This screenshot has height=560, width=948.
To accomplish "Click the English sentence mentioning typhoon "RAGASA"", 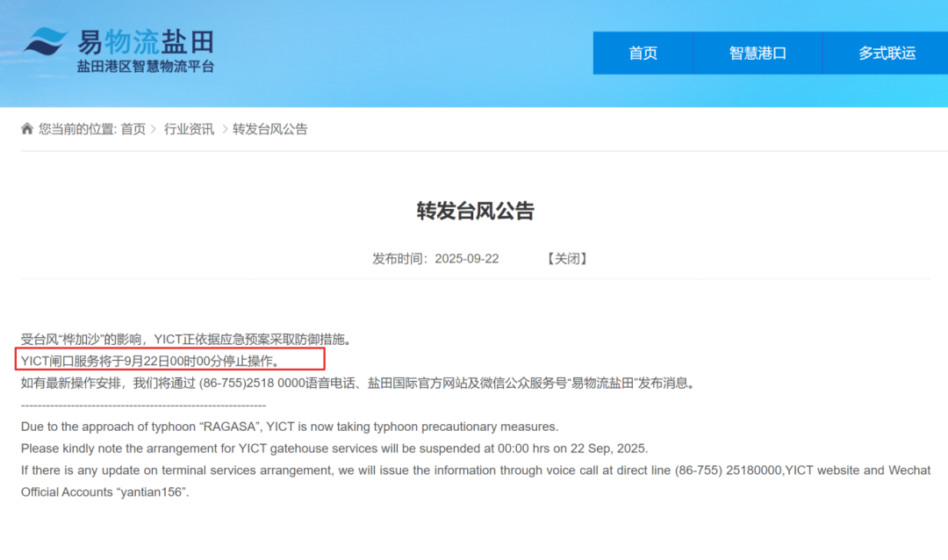I will (290, 427).
